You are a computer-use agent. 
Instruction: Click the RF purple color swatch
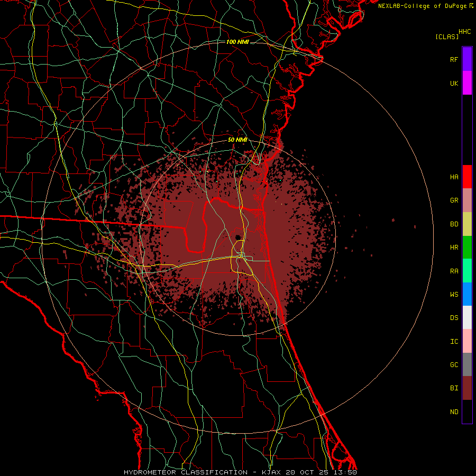click(x=467, y=59)
